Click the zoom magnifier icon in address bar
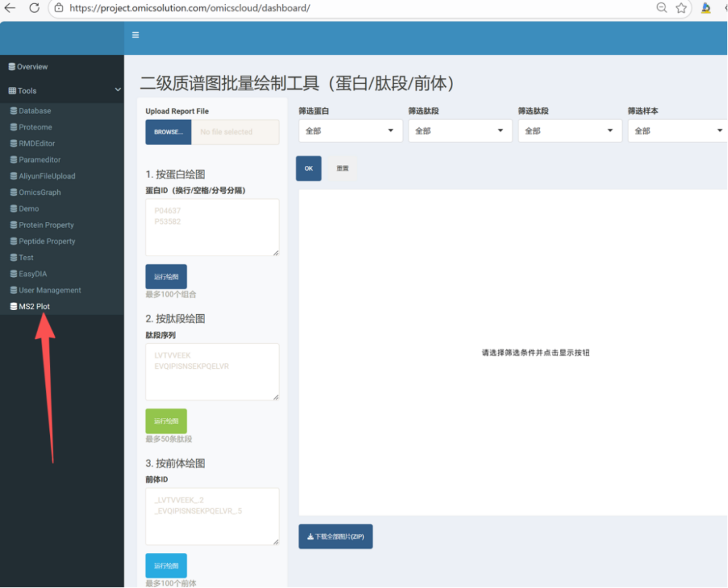 [662, 7]
